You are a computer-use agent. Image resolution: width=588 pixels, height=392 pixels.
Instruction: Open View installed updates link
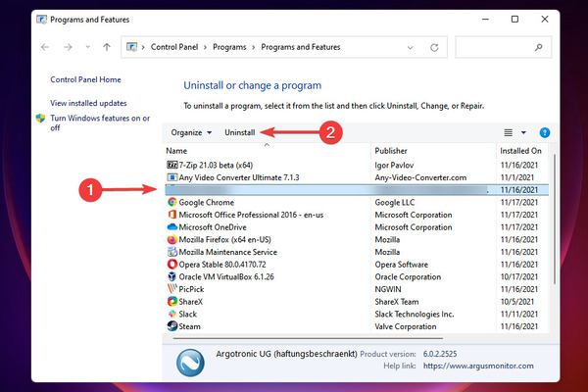(88, 103)
